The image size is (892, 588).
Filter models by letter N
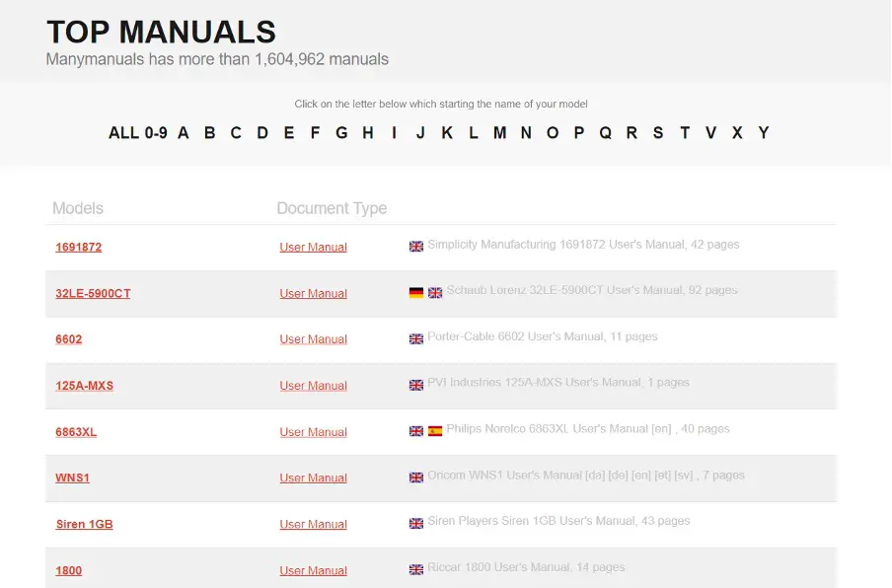(526, 132)
